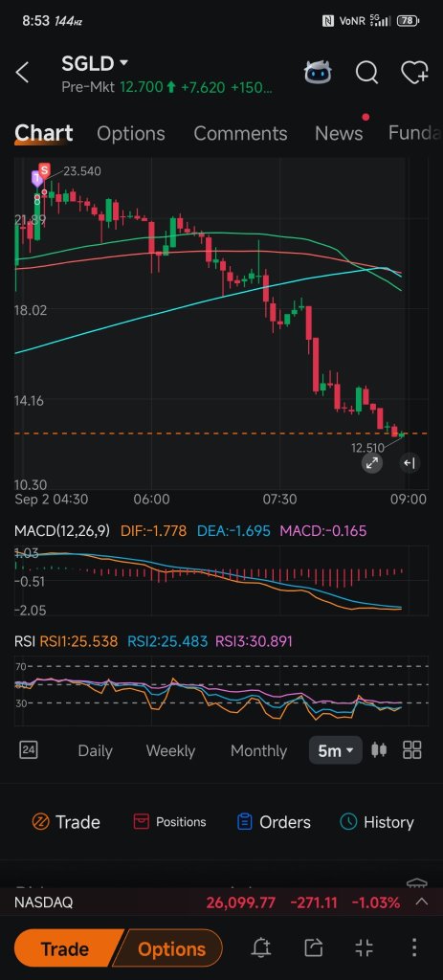Tap the RSI1:25.538 value
This screenshot has width=443, height=980.
click(x=78, y=641)
